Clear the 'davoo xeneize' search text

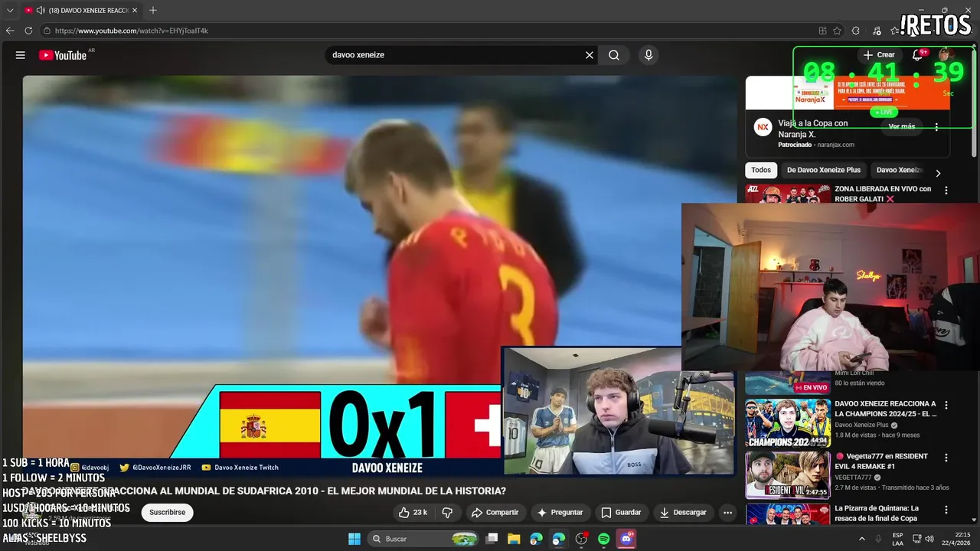(x=590, y=55)
